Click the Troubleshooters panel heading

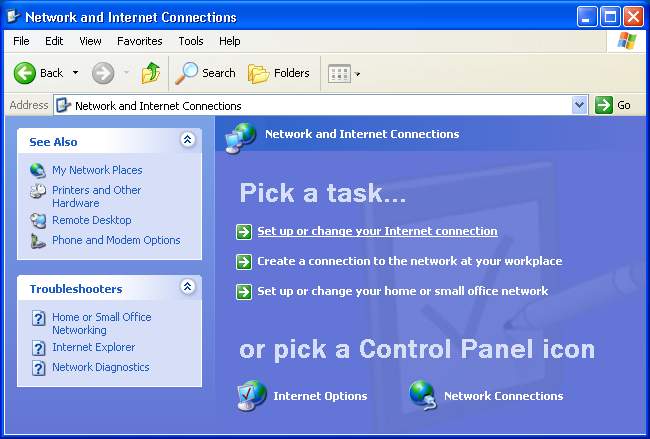coord(76,289)
